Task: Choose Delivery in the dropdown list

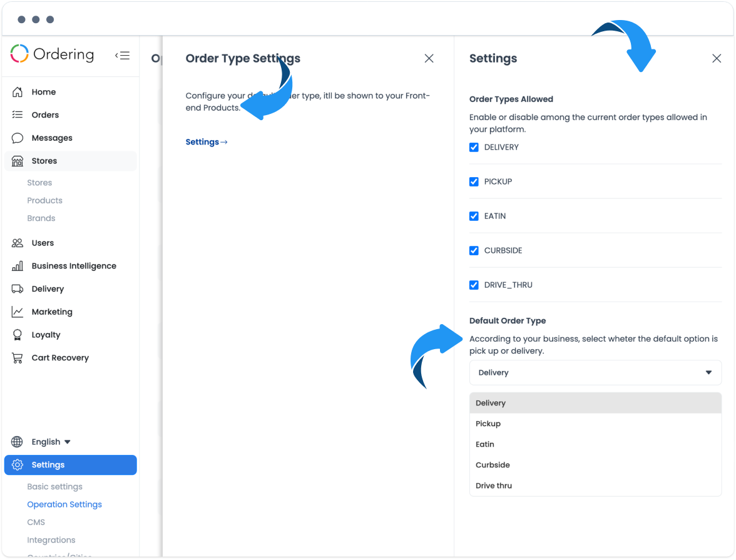Action: pyautogui.click(x=595, y=403)
